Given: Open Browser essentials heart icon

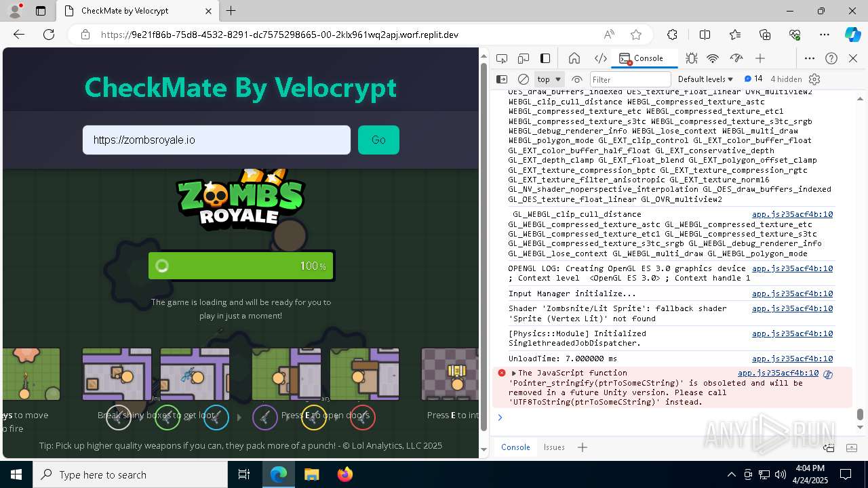Looking at the screenshot, I should [795, 35].
